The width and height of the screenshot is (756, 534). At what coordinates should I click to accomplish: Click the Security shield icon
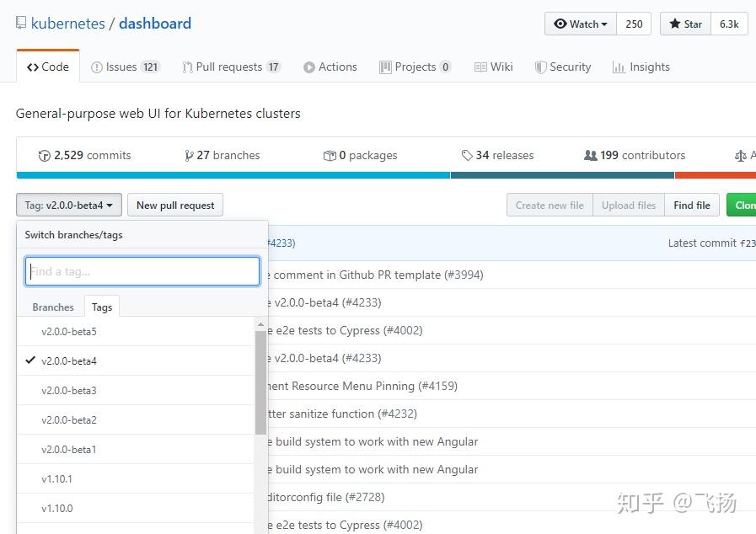point(541,67)
